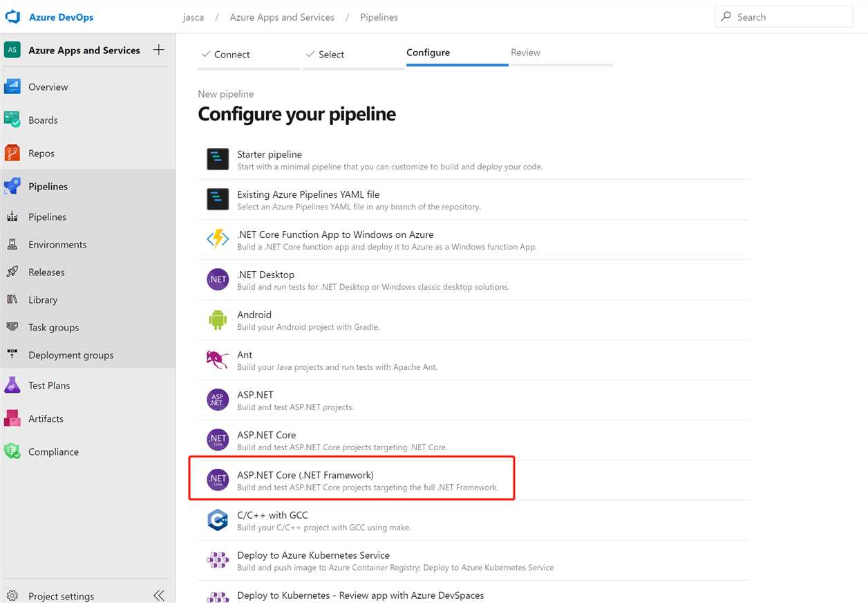This screenshot has height=603, width=868.
Task: Select the Ant template
Action: pyautogui.click(x=474, y=360)
